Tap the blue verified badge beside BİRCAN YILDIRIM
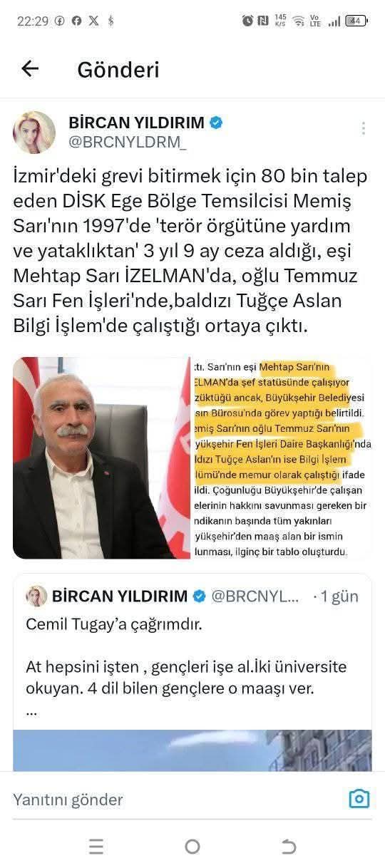The width and height of the screenshot is (385, 868). 216,123
